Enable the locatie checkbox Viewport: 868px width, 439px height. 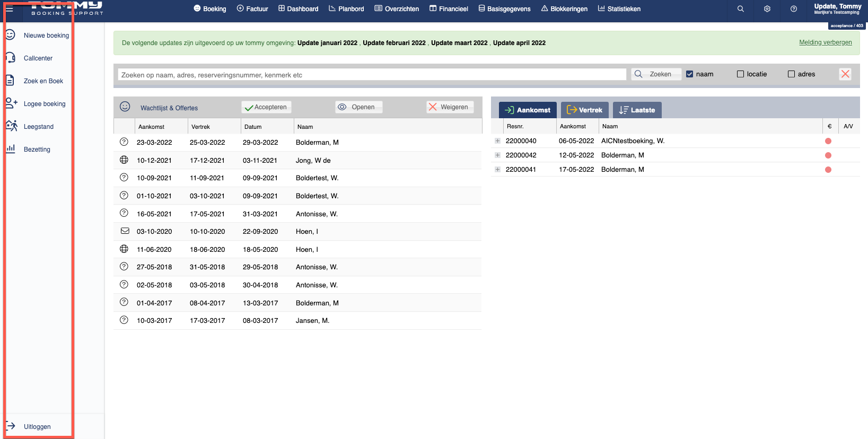pyautogui.click(x=741, y=74)
